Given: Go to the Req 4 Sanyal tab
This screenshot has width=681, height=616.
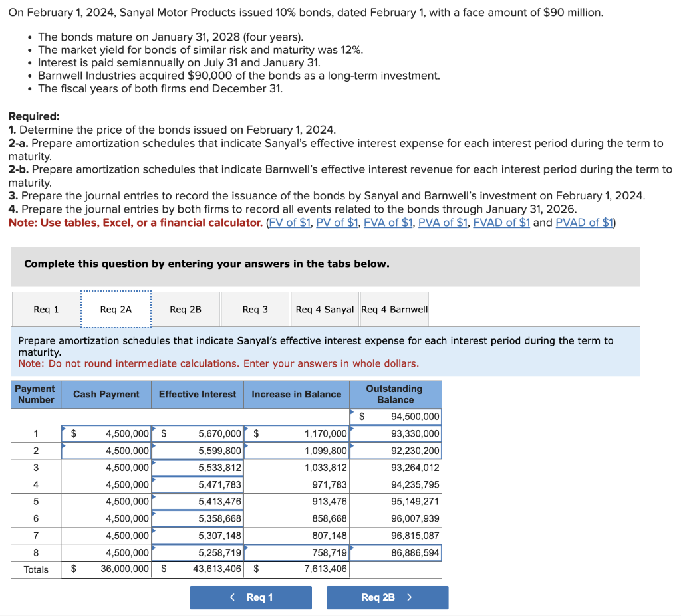Looking at the screenshot, I should [325, 309].
